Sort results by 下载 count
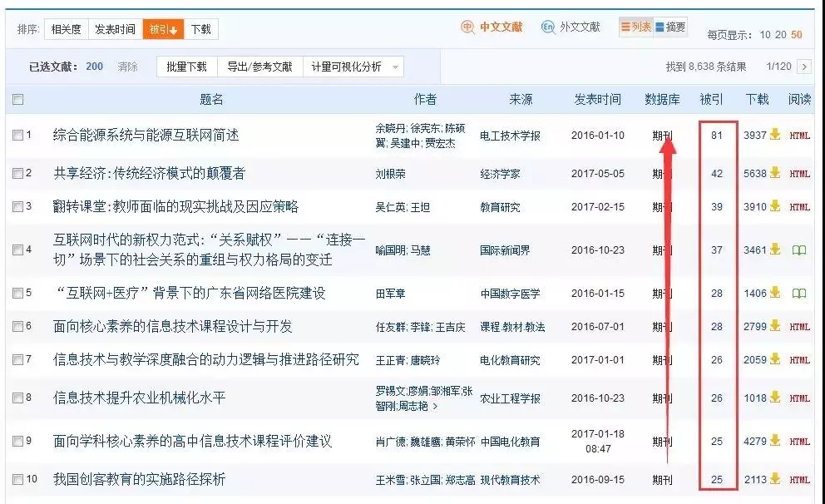This screenshot has height=504, width=825. click(201, 29)
